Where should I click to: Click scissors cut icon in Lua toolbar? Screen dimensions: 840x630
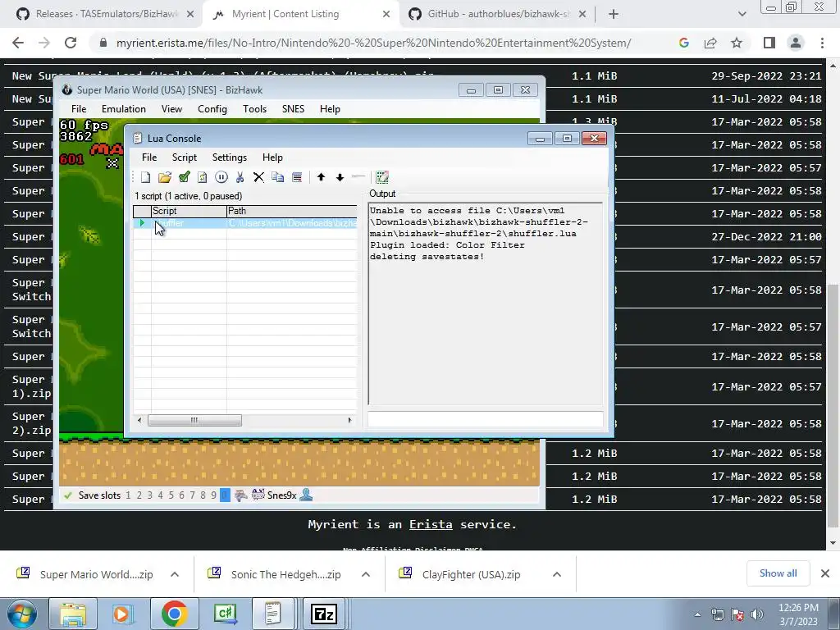click(x=240, y=177)
